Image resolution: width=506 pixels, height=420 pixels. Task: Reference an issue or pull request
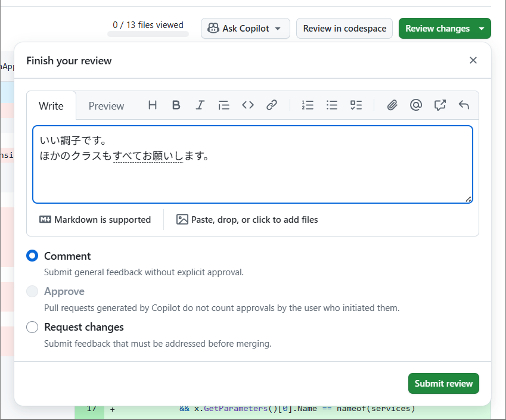440,105
